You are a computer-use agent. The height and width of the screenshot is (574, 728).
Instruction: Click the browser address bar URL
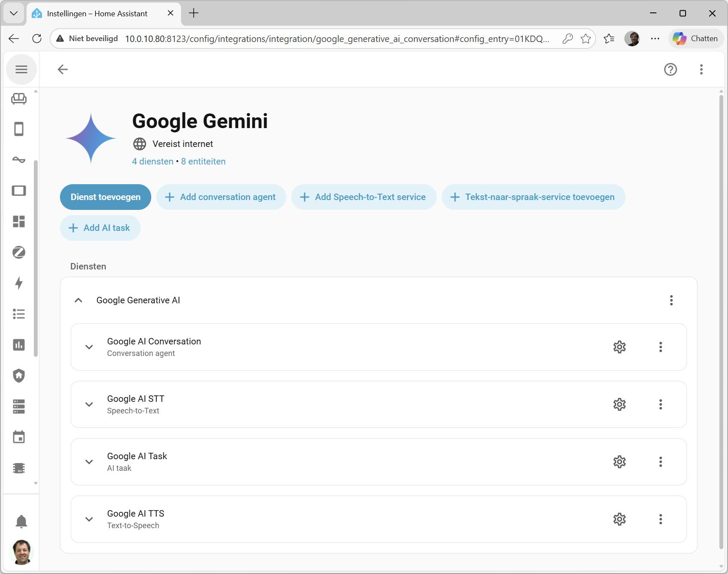pyautogui.click(x=337, y=39)
